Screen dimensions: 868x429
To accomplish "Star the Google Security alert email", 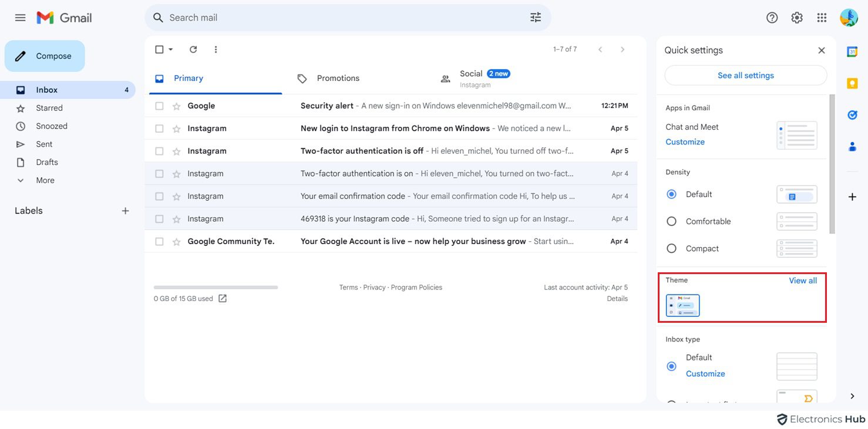I will pos(175,105).
